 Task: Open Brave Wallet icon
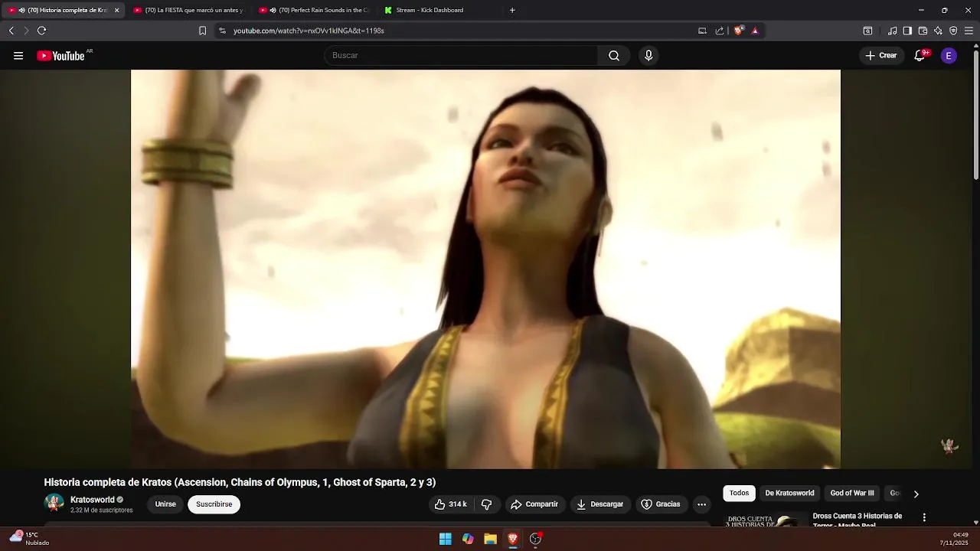coord(923,31)
